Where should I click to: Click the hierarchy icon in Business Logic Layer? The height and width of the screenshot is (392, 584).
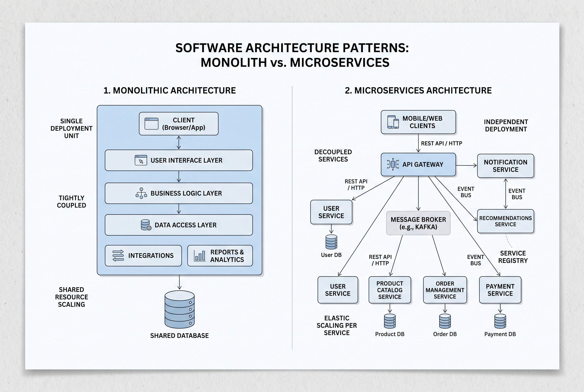tap(141, 193)
